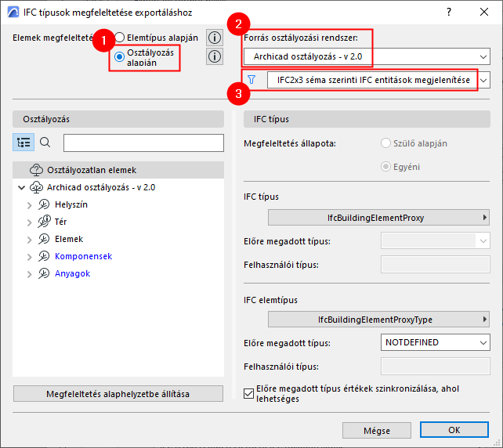
Task: Select the 'Szülő alapján' radio button
Action: (385, 143)
